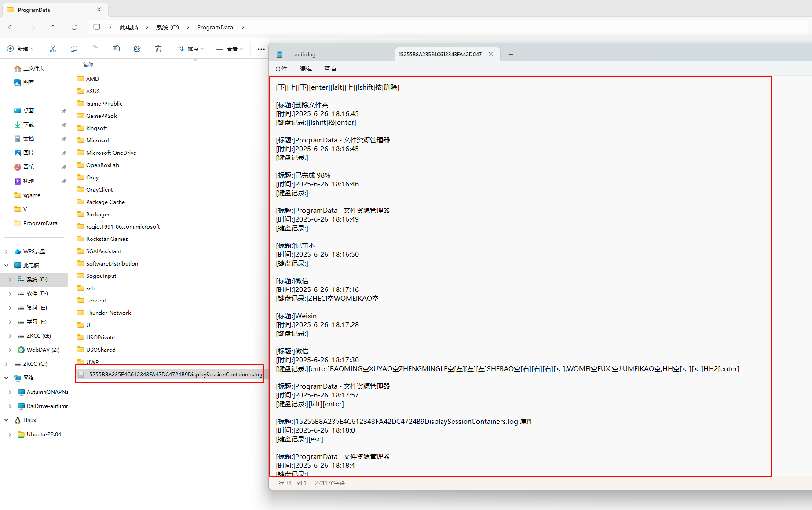
Task: Open the more options ellipsis in Explorer
Action: coord(261,49)
